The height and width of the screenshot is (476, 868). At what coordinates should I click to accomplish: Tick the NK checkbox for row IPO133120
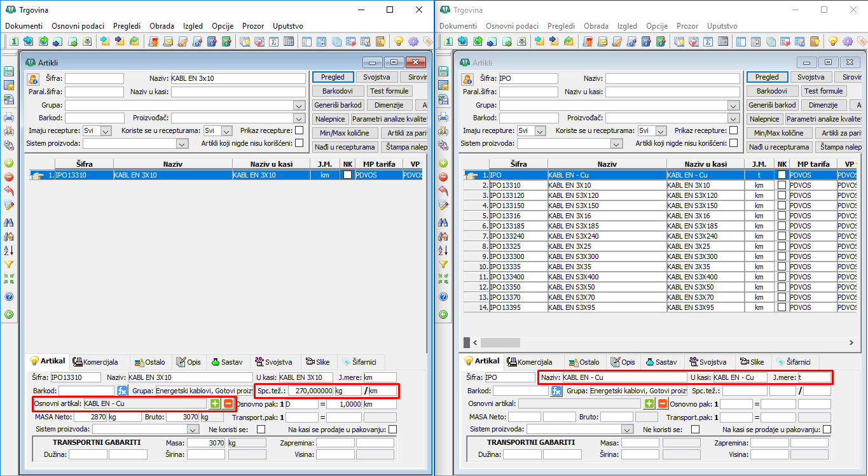click(781, 195)
